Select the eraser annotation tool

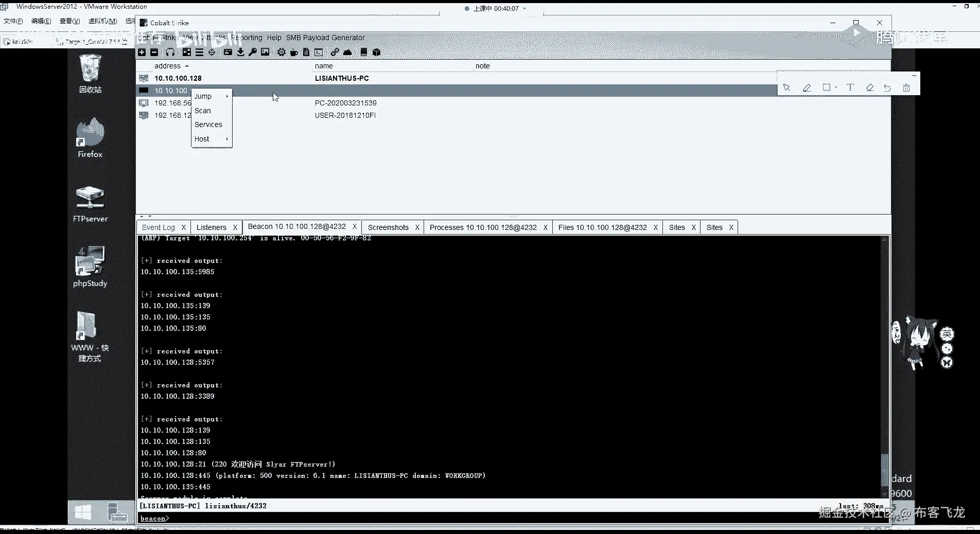[x=870, y=87]
